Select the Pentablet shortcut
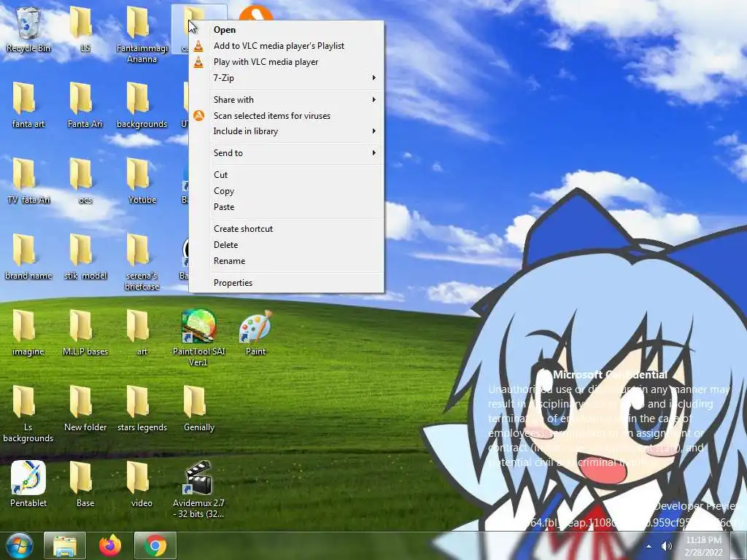 pos(28,484)
